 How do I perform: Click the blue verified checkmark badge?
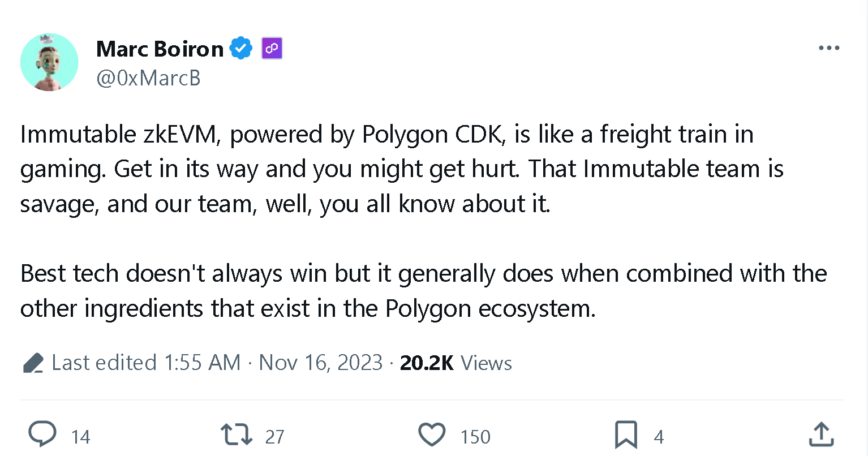coord(241,49)
